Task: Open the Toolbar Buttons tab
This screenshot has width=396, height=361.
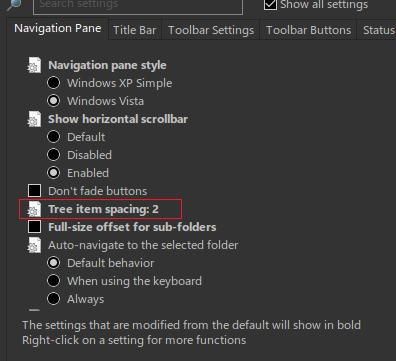Action: tap(308, 30)
